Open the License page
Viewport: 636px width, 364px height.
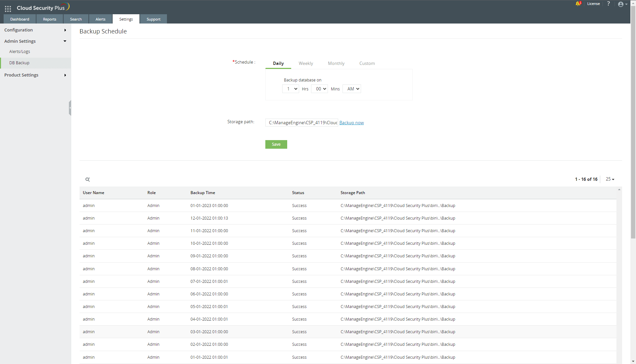tap(593, 4)
